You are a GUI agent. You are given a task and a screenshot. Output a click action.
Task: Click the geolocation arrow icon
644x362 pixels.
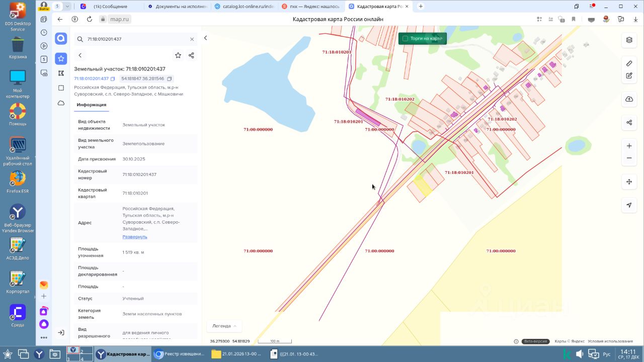pos(629,205)
